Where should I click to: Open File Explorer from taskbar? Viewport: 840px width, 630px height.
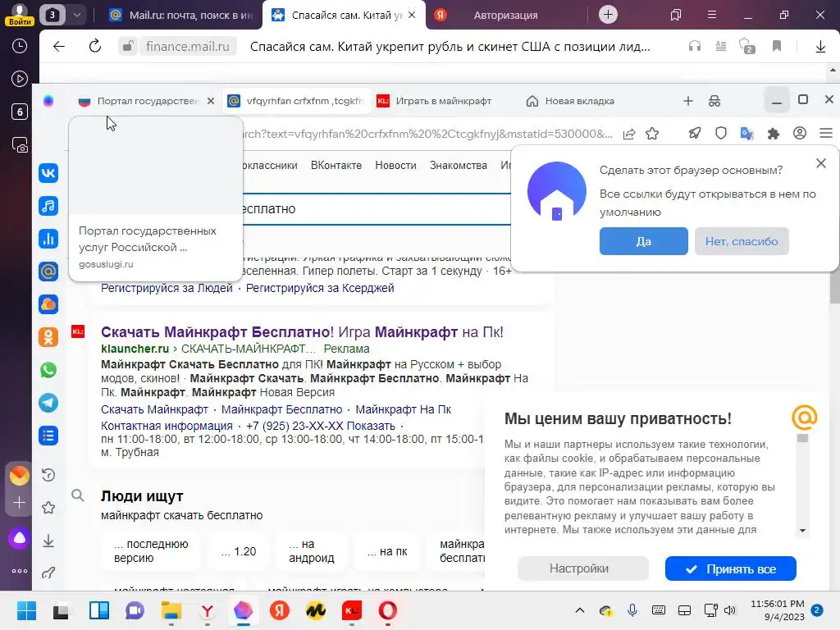(171, 610)
